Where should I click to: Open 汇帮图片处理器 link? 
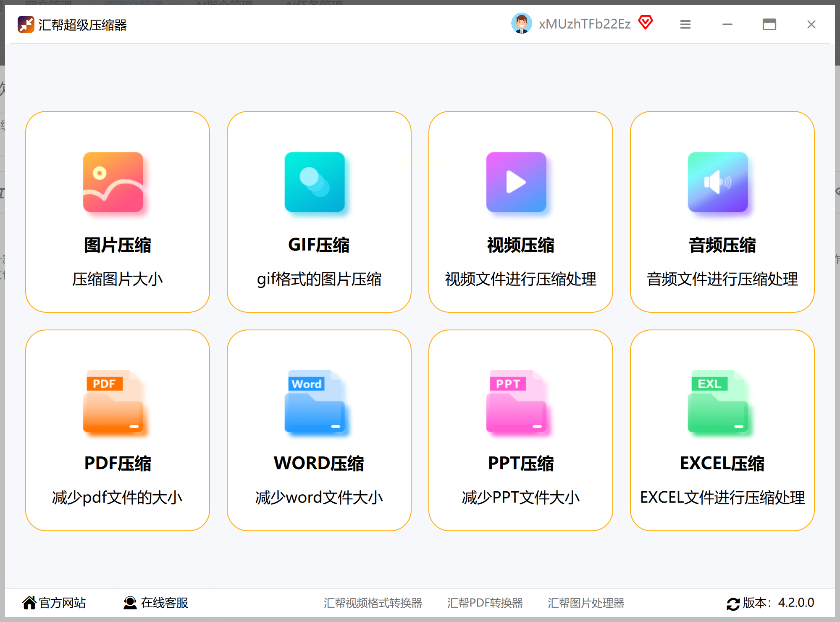point(585,603)
